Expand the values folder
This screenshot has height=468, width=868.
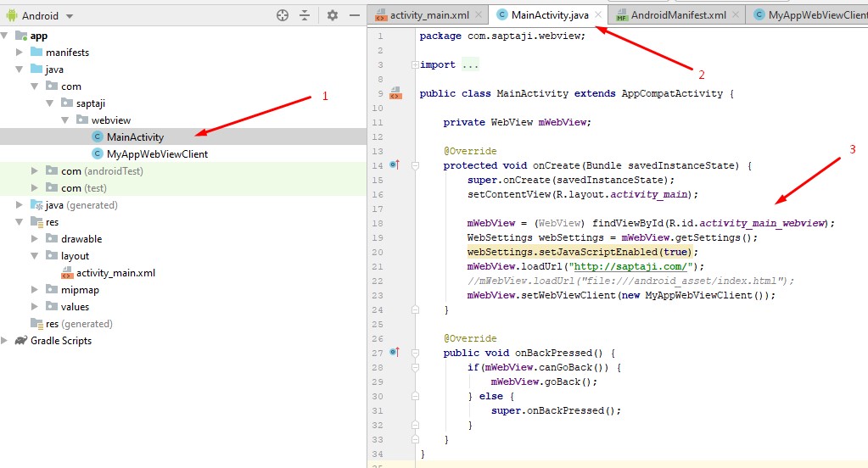click(x=34, y=306)
